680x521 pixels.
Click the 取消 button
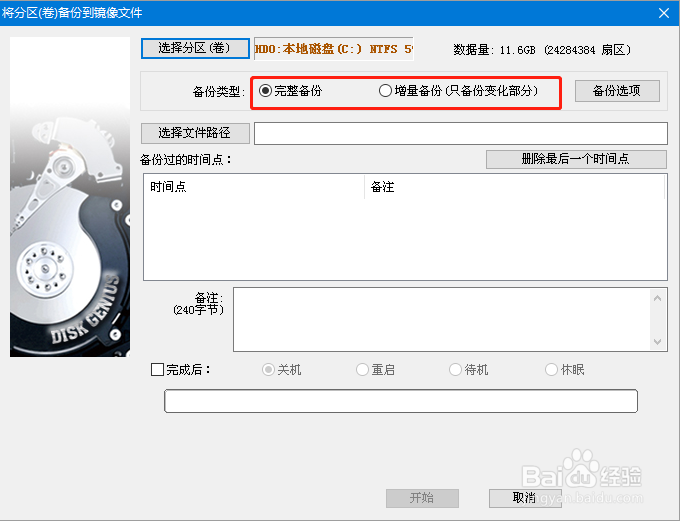pos(525,498)
